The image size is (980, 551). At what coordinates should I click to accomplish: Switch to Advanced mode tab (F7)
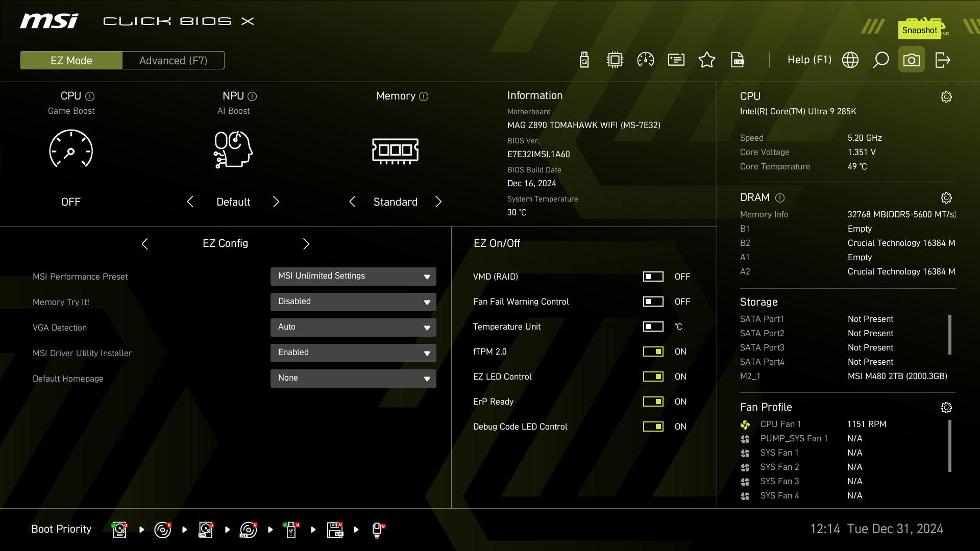pos(173,61)
